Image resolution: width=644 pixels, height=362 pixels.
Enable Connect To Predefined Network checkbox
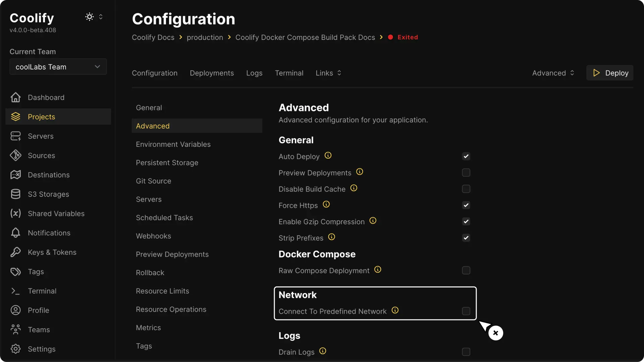[x=466, y=311]
